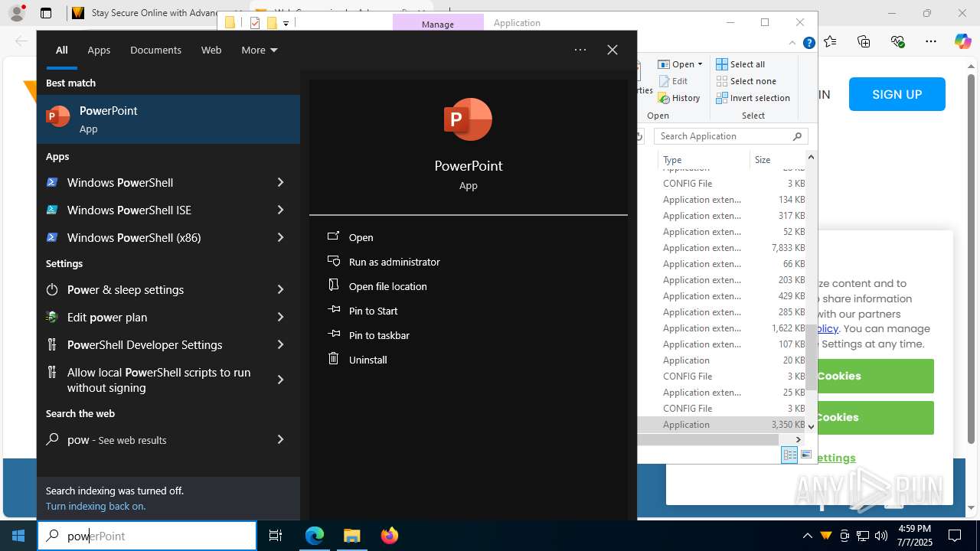Open the Explorer Open dropdown
Screen dimensions: 980x551
click(x=681, y=64)
